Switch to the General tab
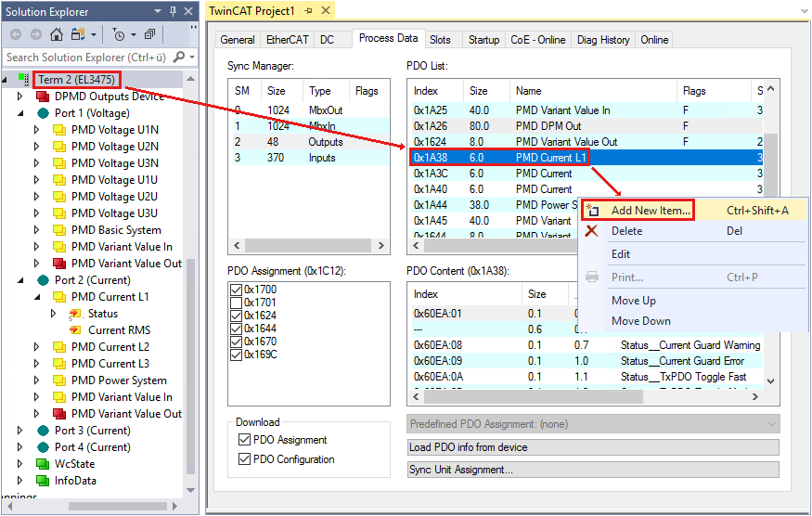This screenshot has height=516, width=812. (x=238, y=40)
